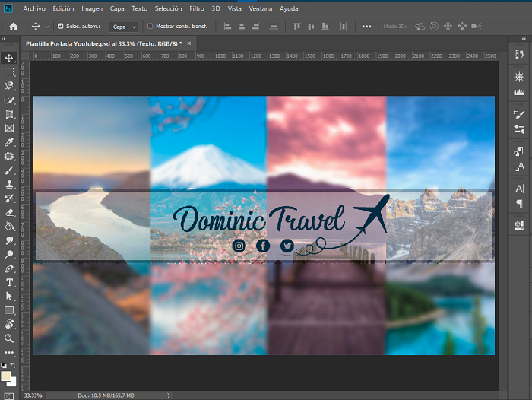Align right edges button
The image size is (532, 400).
coord(255,26)
